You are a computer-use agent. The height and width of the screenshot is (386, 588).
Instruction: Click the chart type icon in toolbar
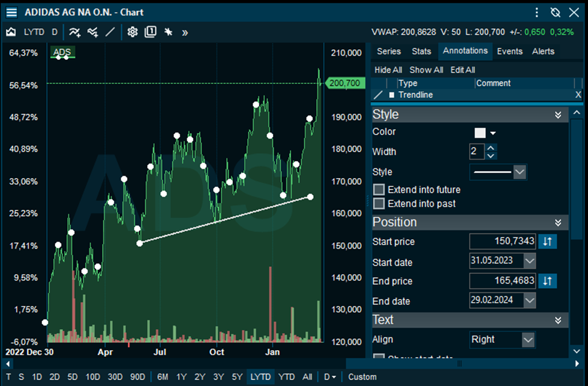click(x=11, y=32)
